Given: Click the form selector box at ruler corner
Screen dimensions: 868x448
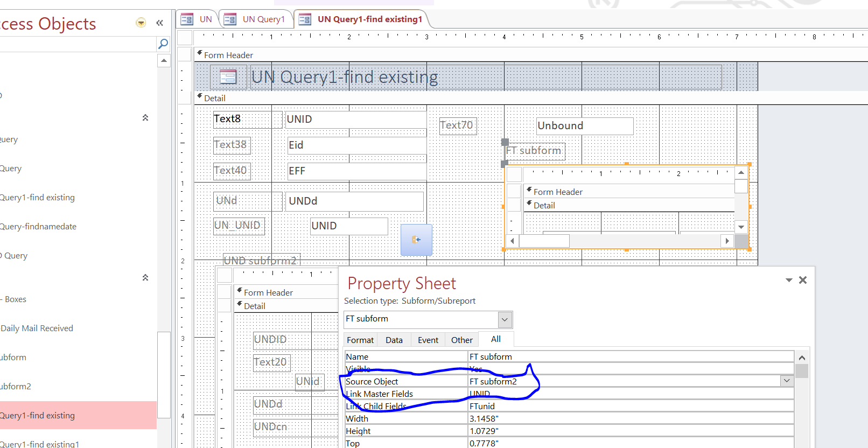Looking at the screenshot, I should point(185,37).
